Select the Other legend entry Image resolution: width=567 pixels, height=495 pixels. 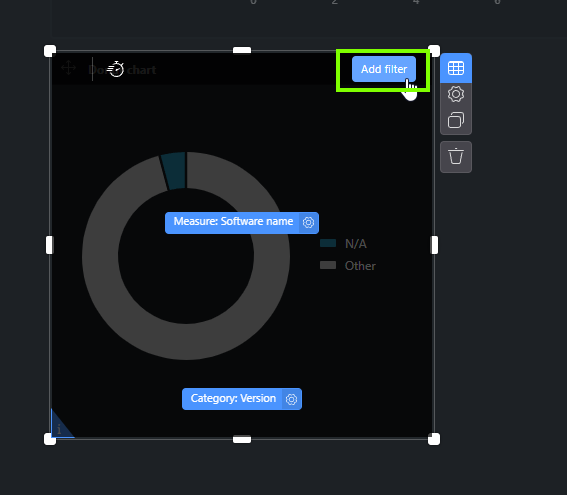[348, 266]
